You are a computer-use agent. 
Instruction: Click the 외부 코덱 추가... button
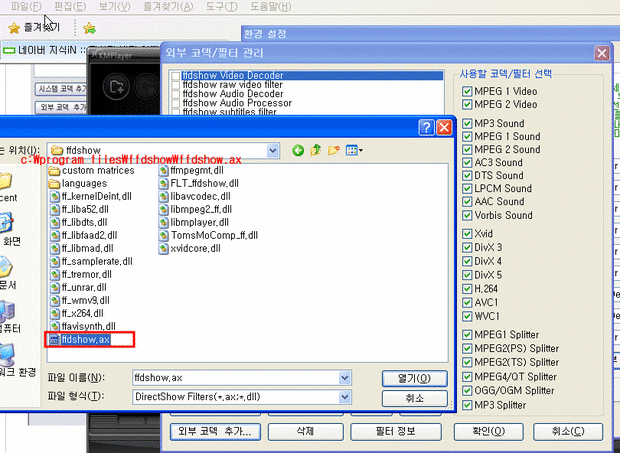pos(215,431)
